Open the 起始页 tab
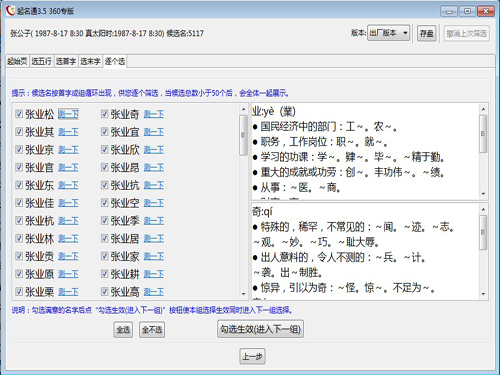The height and width of the screenshot is (375, 500). (x=17, y=61)
